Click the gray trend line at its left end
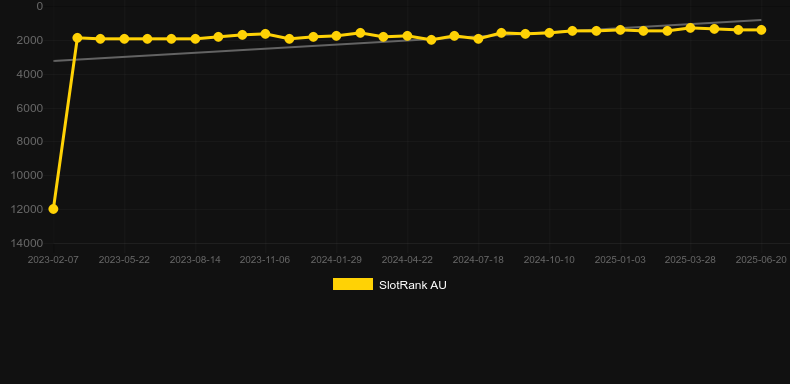The image size is (790, 384). tap(54, 61)
